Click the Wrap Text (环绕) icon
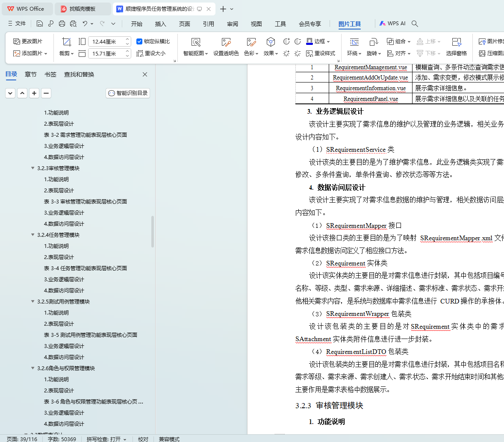 coord(354,42)
